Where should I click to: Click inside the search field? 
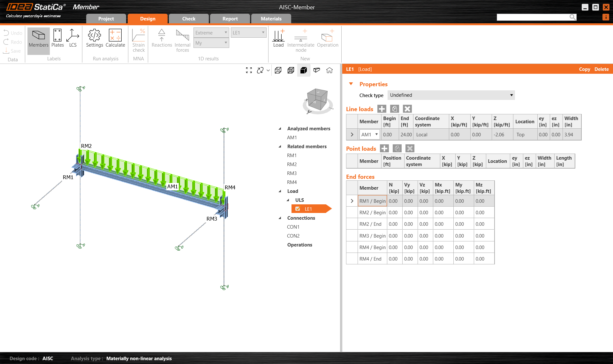click(x=533, y=17)
